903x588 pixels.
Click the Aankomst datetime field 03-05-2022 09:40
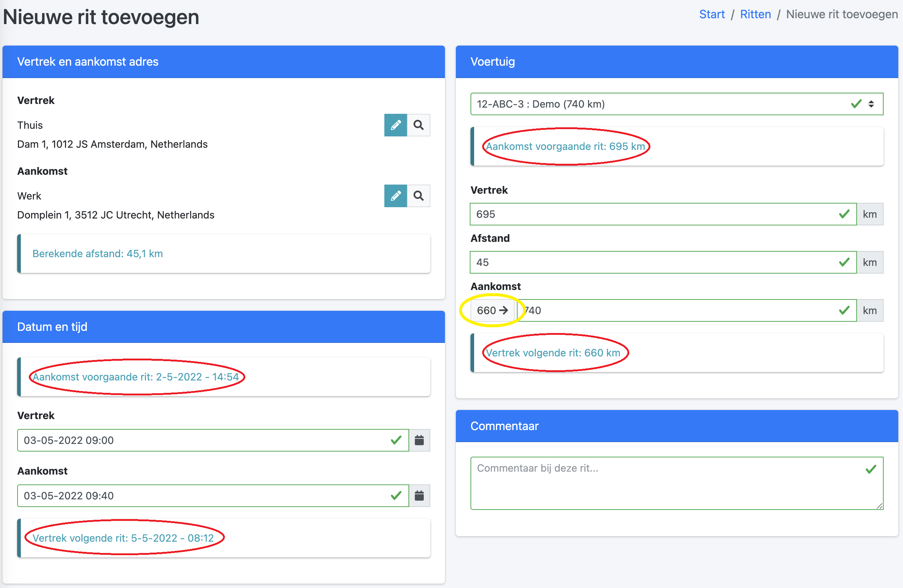(x=213, y=495)
